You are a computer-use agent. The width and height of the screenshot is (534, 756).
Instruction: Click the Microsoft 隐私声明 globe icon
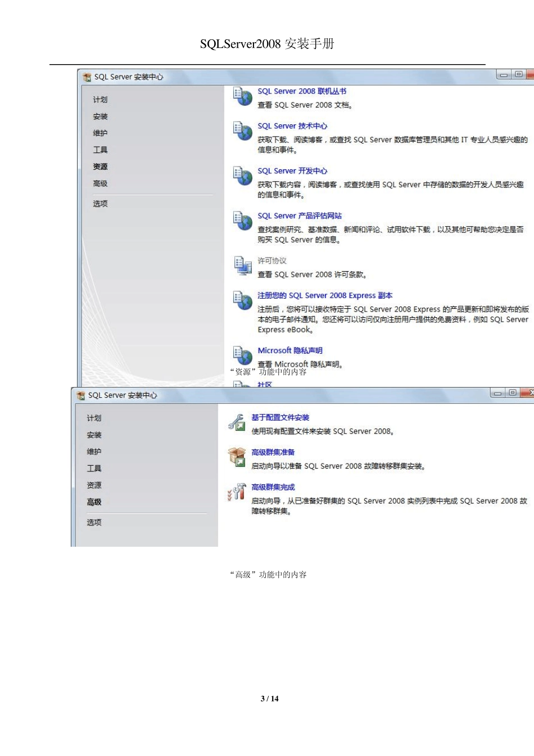tap(243, 355)
